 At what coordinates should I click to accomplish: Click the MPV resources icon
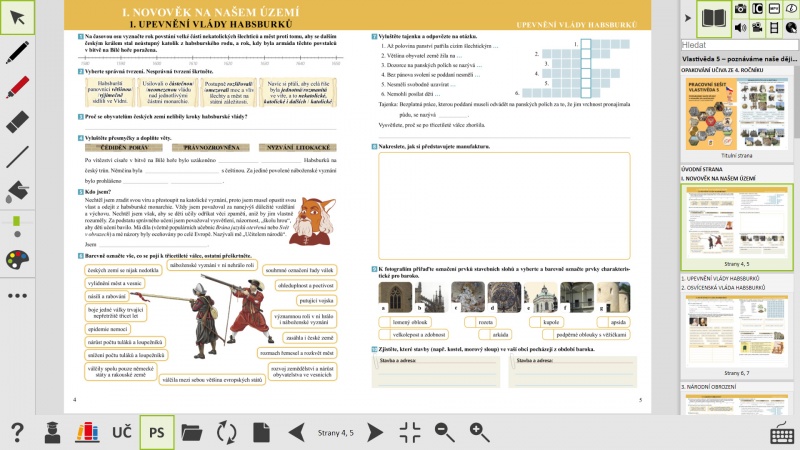click(x=774, y=9)
